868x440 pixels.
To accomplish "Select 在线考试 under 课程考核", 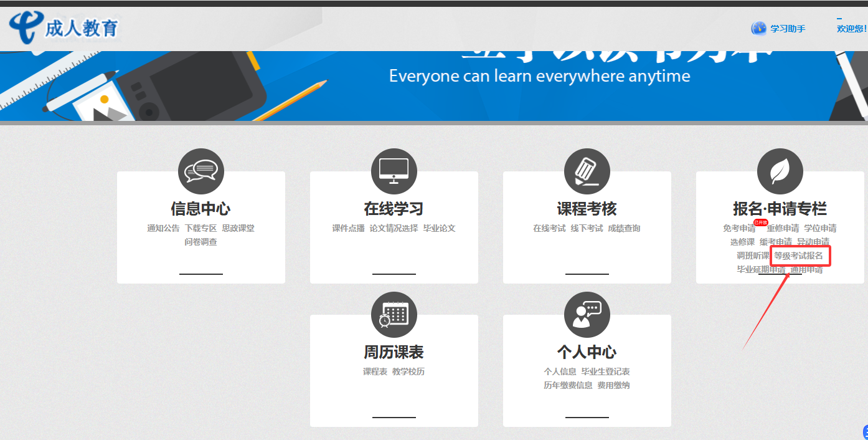I will pos(549,228).
